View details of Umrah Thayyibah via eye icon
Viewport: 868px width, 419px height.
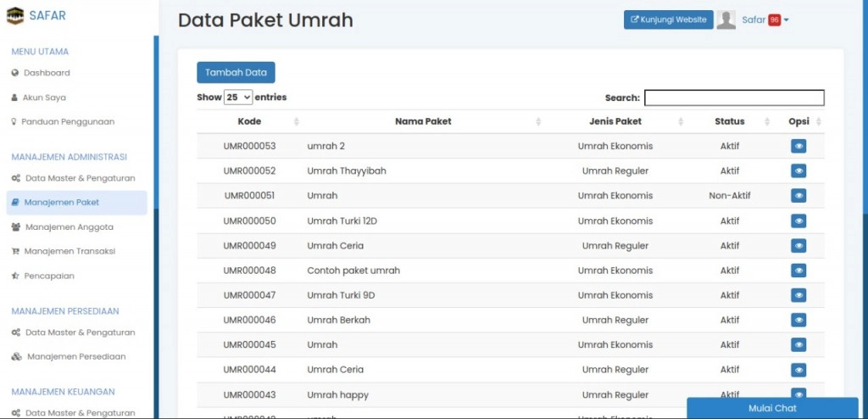tap(798, 171)
